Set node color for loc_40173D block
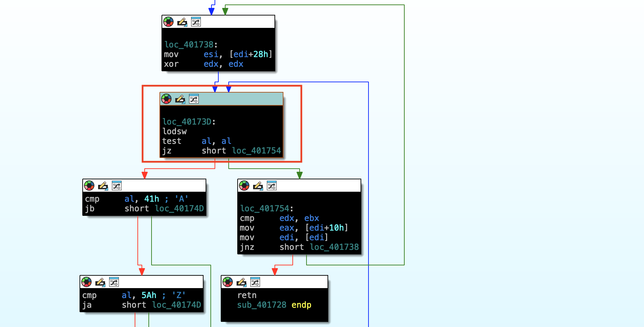 [x=166, y=99]
